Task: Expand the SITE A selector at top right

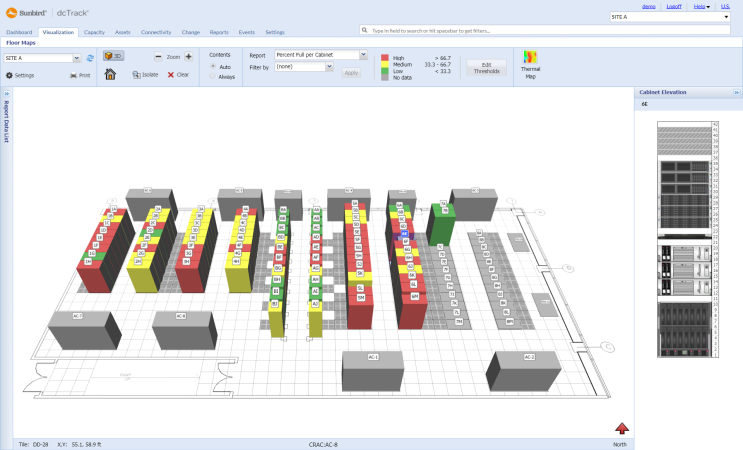Action: pyautogui.click(x=670, y=17)
